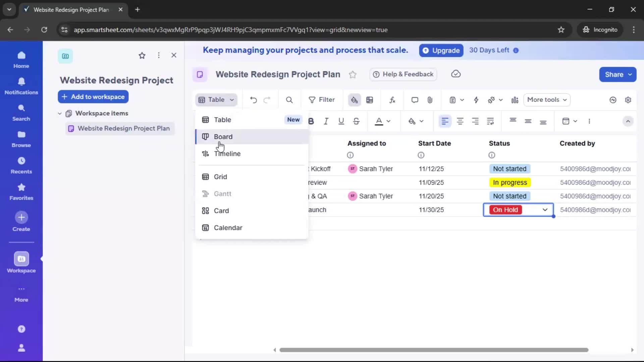Open the settings gear on the toolbar
644x362 pixels.
tap(629, 100)
